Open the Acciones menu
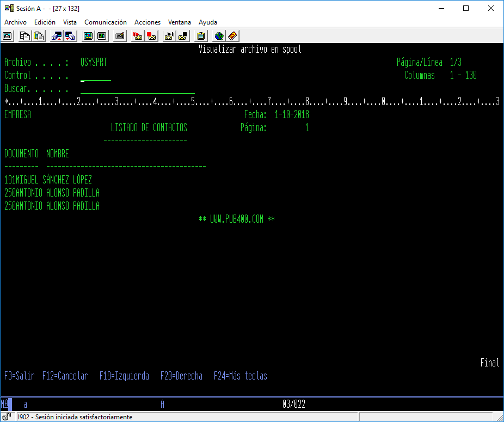The width and height of the screenshot is (504, 422). pyautogui.click(x=147, y=22)
